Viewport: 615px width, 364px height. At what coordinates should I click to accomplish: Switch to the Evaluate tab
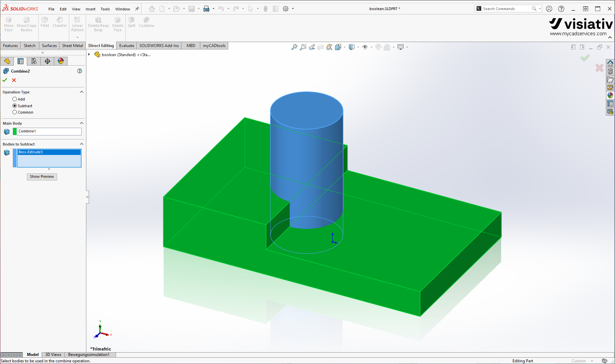[x=127, y=46]
